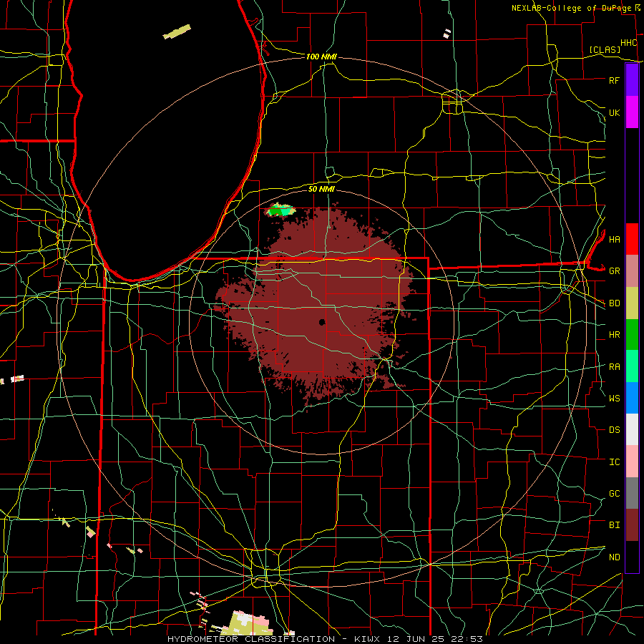Click the WS legend label
This screenshot has width=644, height=644.
[614, 399]
